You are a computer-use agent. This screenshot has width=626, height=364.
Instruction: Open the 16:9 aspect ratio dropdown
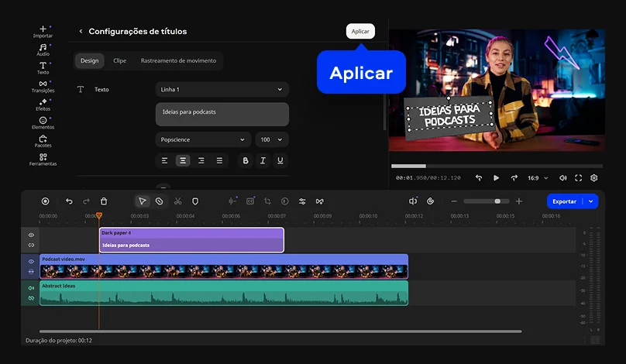[536, 178]
